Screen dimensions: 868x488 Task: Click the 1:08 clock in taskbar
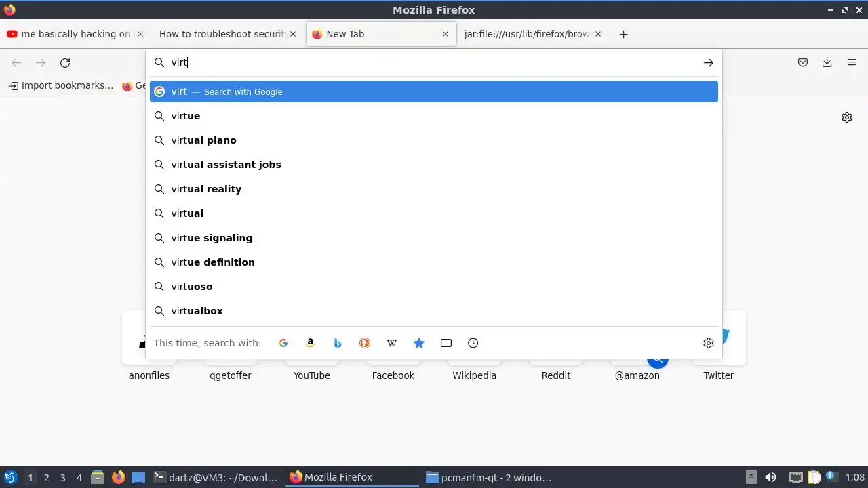tap(855, 478)
